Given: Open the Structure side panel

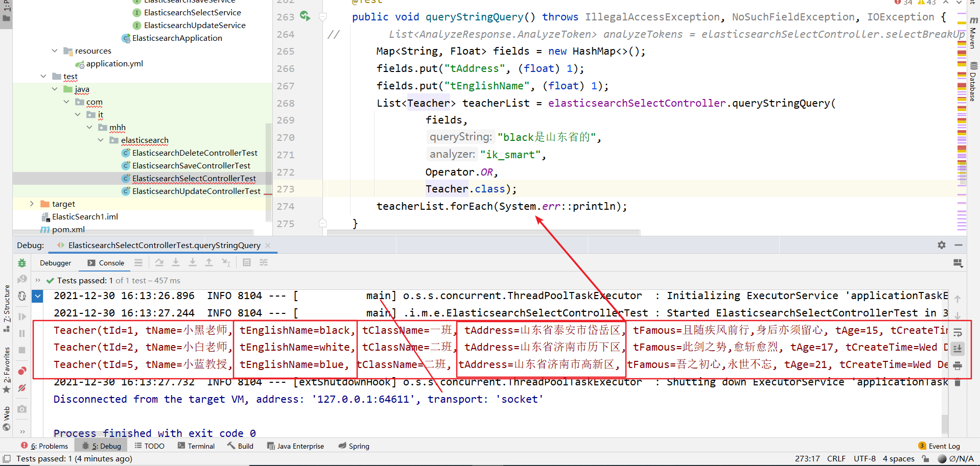Looking at the screenshot, I should pyautogui.click(x=7, y=308).
